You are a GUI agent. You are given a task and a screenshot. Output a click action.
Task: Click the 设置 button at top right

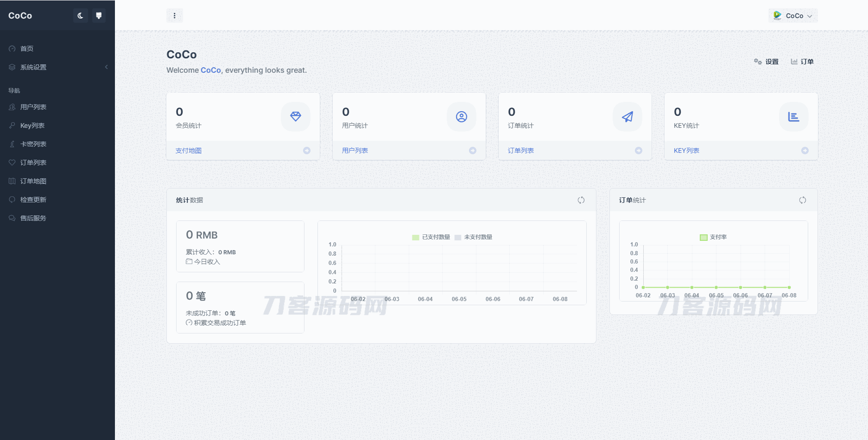coord(767,62)
